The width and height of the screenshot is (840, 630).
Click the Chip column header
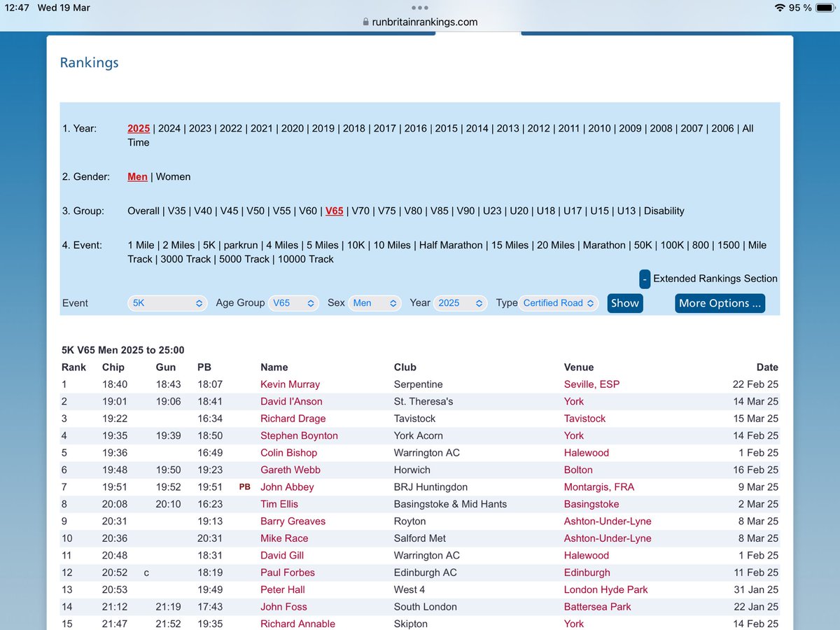click(x=113, y=367)
